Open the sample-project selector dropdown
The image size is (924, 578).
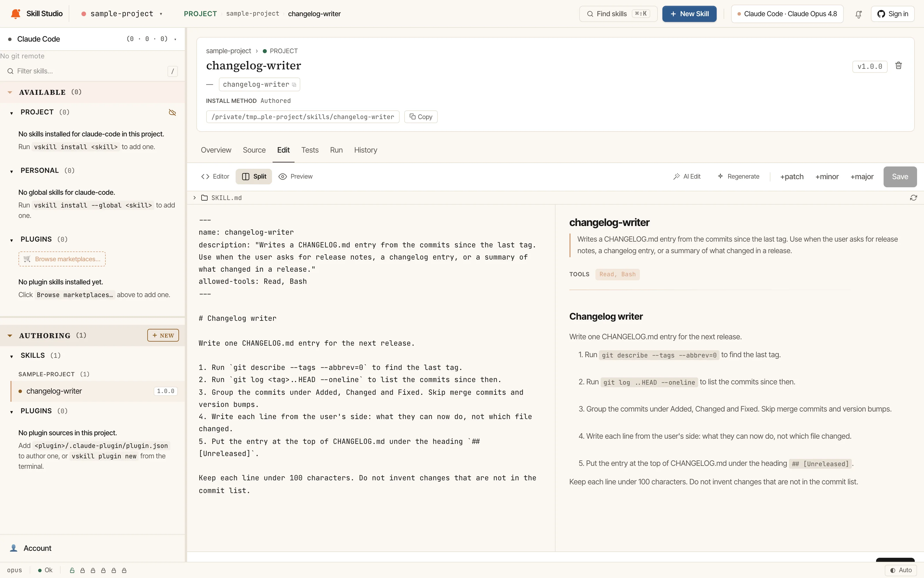click(x=122, y=14)
